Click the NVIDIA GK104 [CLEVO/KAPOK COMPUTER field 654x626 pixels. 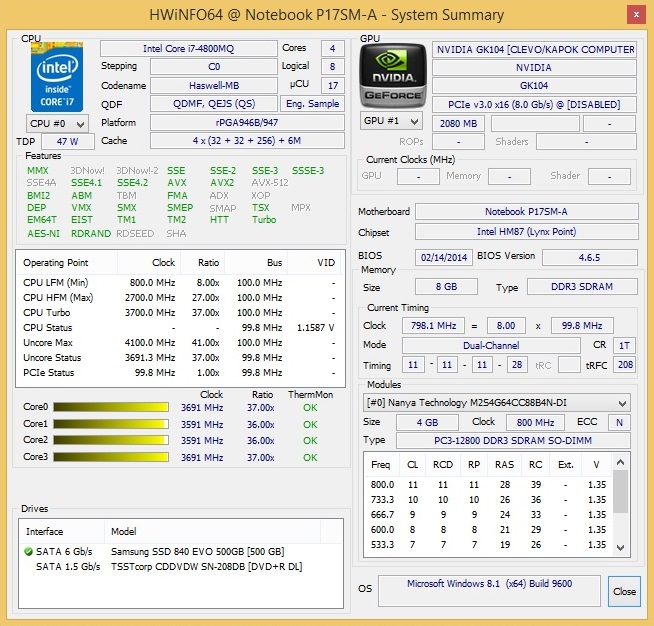(534, 50)
